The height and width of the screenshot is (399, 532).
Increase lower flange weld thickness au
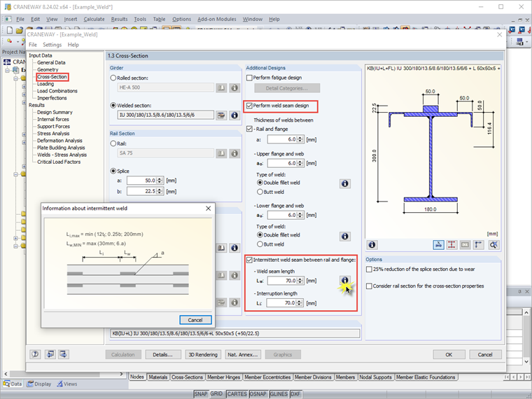coord(300,213)
